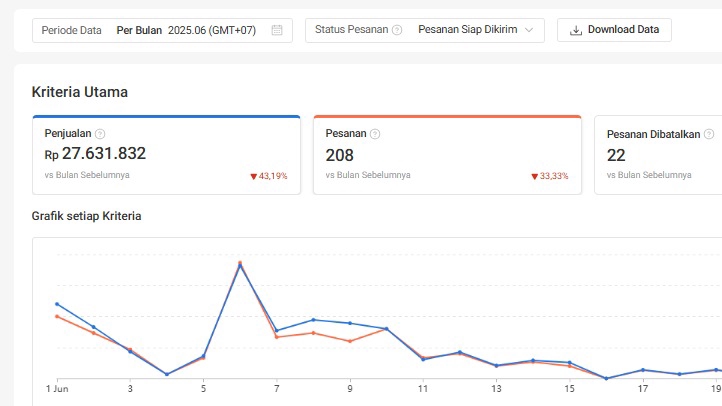Open the Status Pesanan dropdown
The image size is (722, 406).
425,30
